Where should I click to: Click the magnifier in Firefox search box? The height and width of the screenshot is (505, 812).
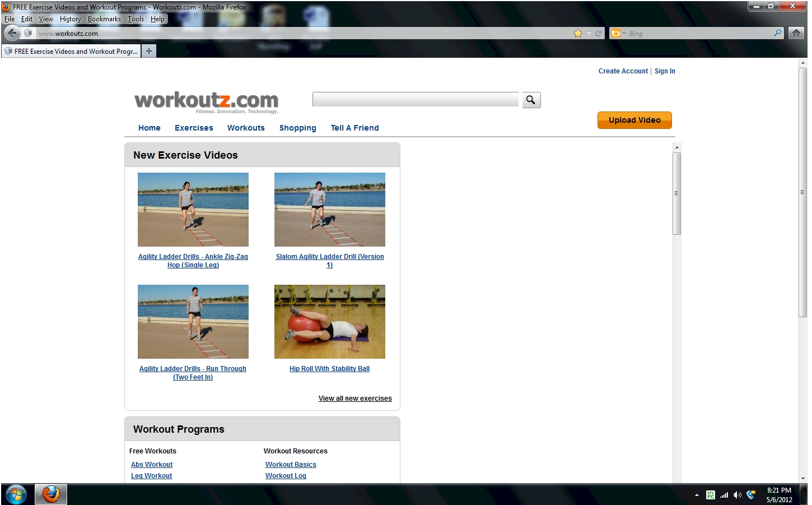[x=777, y=33]
